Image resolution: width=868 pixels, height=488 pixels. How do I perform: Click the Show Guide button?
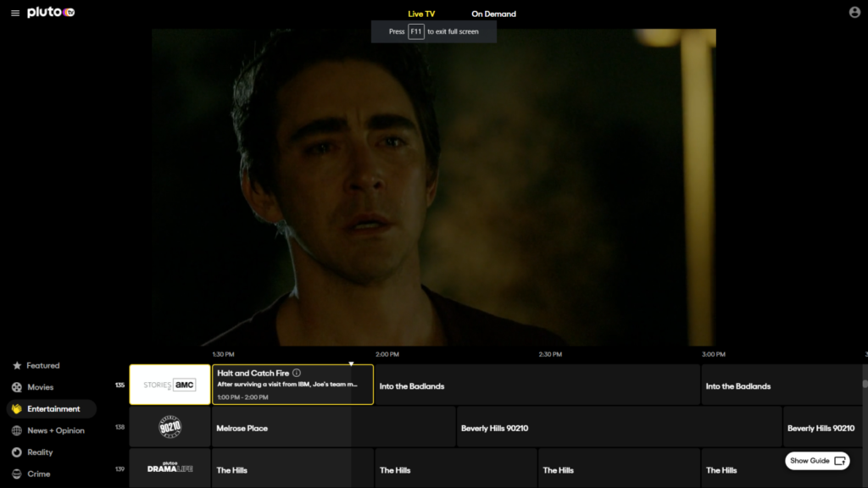point(817,461)
